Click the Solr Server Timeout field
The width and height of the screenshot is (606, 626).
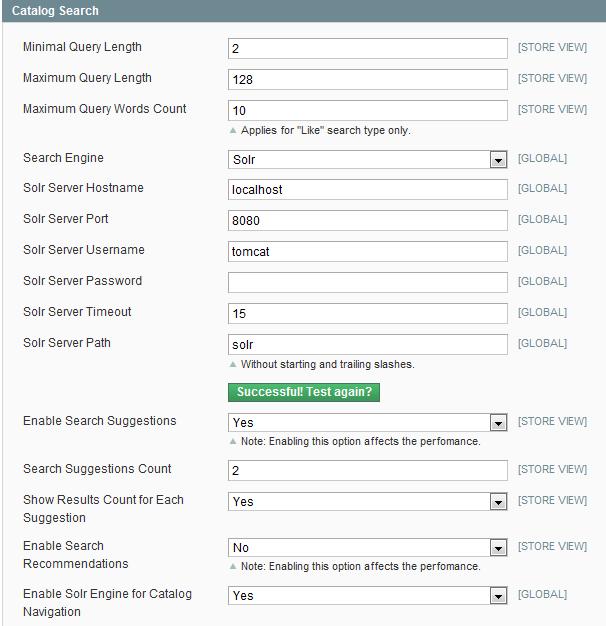(367, 314)
